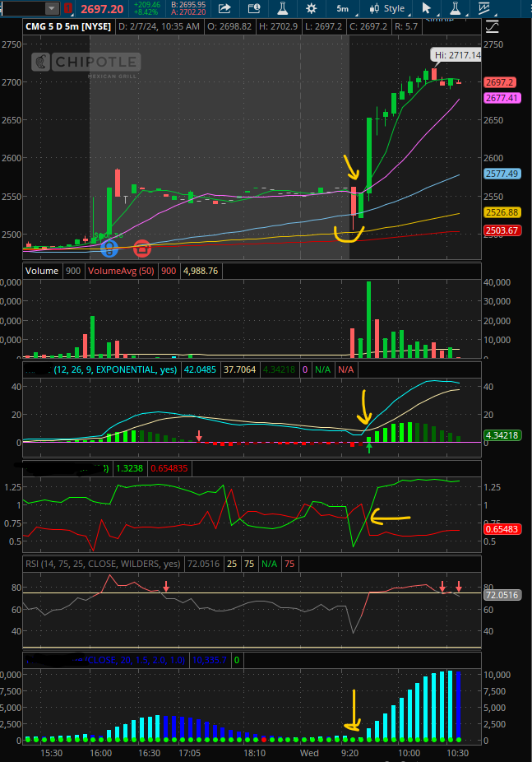Click the VolumeAvg (50) study label
This screenshot has height=762, width=532.
click(x=121, y=271)
